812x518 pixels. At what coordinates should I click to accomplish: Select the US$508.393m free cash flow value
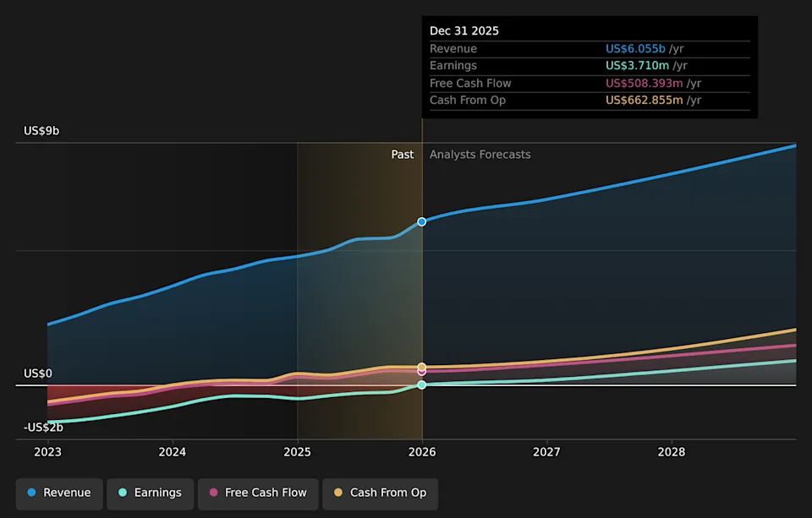coord(644,83)
